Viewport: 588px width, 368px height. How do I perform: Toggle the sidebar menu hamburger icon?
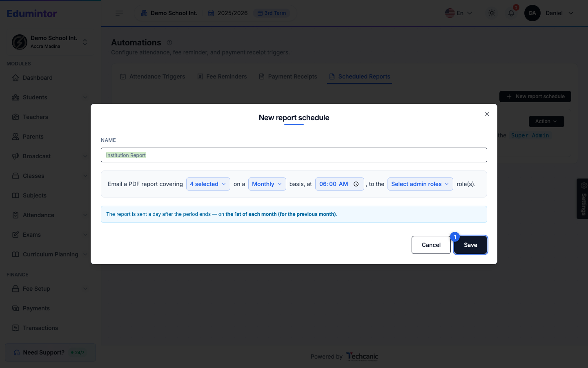tap(119, 13)
